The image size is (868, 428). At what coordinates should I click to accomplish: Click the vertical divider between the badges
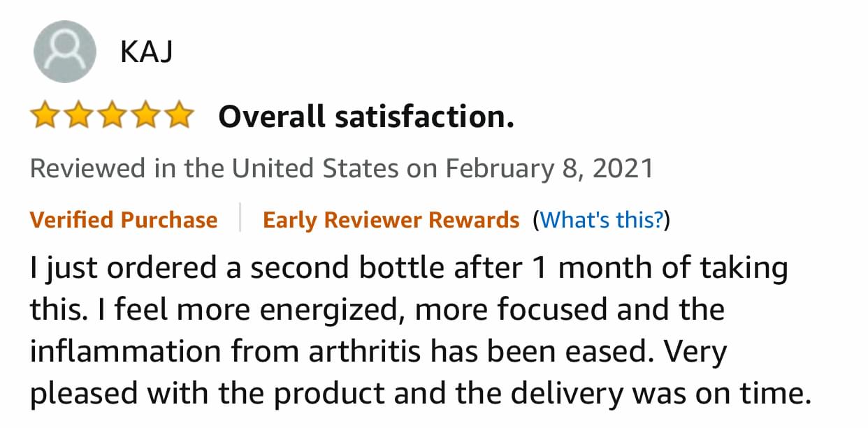(x=240, y=218)
